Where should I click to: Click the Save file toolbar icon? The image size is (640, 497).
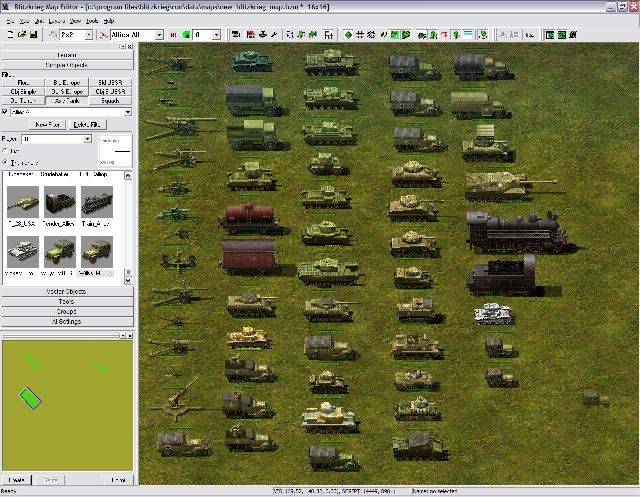click(x=33, y=35)
